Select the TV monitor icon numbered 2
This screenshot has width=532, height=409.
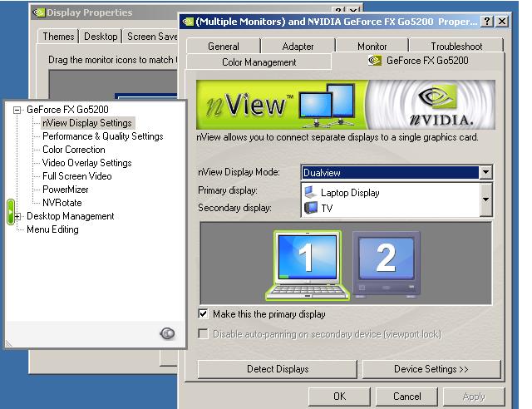pos(386,264)
